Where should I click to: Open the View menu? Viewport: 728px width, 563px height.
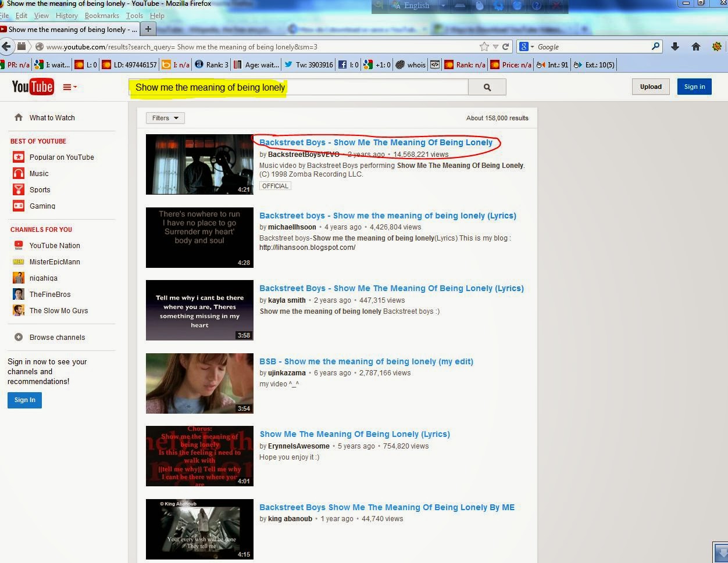(x=41, y=16)
